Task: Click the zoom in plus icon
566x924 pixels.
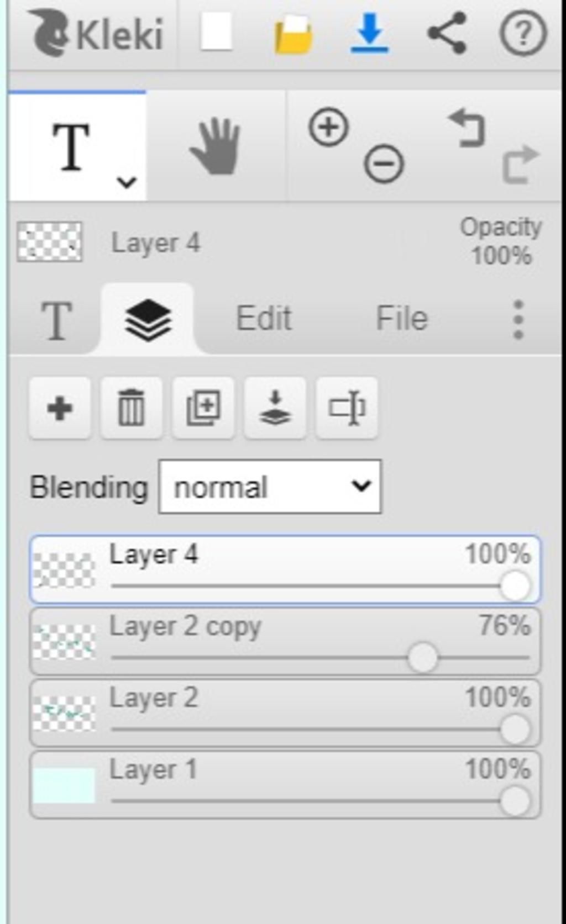Action: point(328,128)
